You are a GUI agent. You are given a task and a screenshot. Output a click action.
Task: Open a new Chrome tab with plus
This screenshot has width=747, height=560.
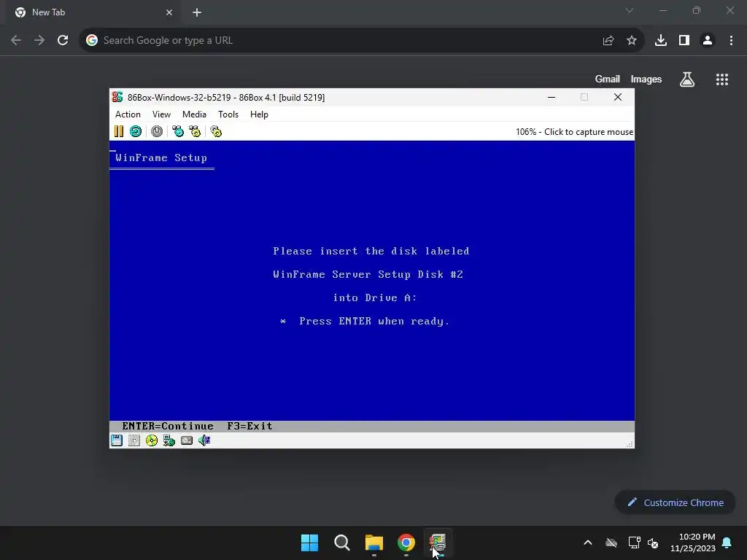197,12
